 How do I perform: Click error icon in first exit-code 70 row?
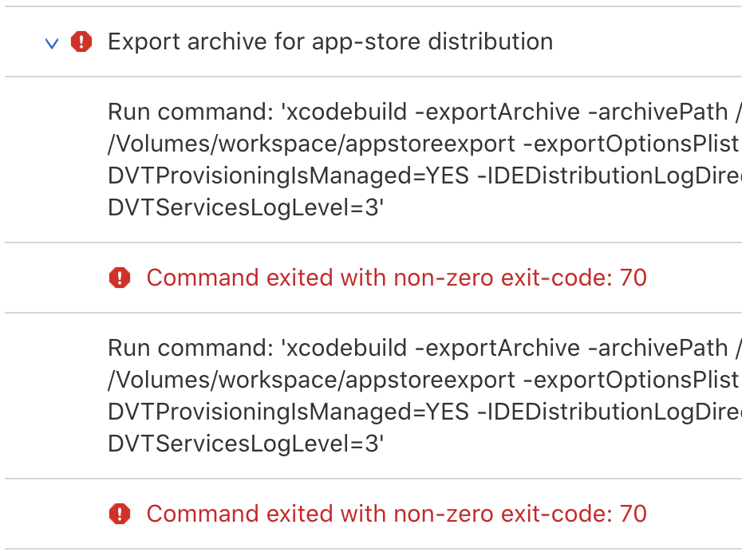pyautogui.click(x=119, y=278)
